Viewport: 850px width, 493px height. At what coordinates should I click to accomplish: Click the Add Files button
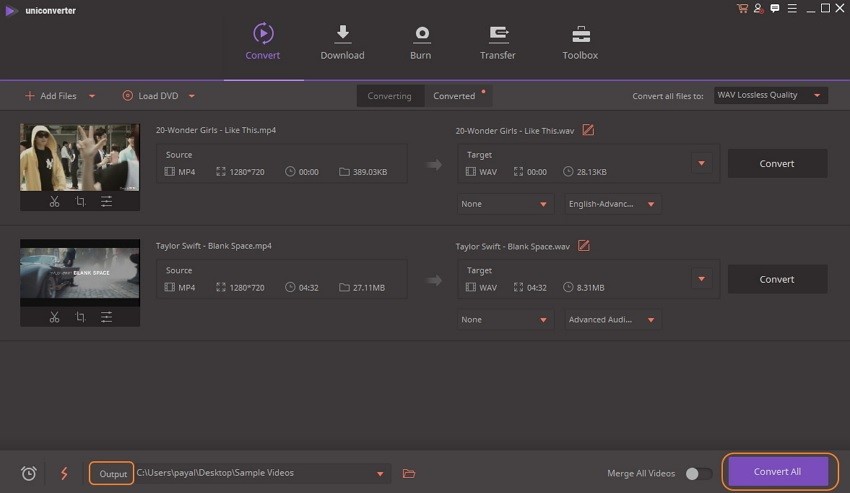coord(51,96)
